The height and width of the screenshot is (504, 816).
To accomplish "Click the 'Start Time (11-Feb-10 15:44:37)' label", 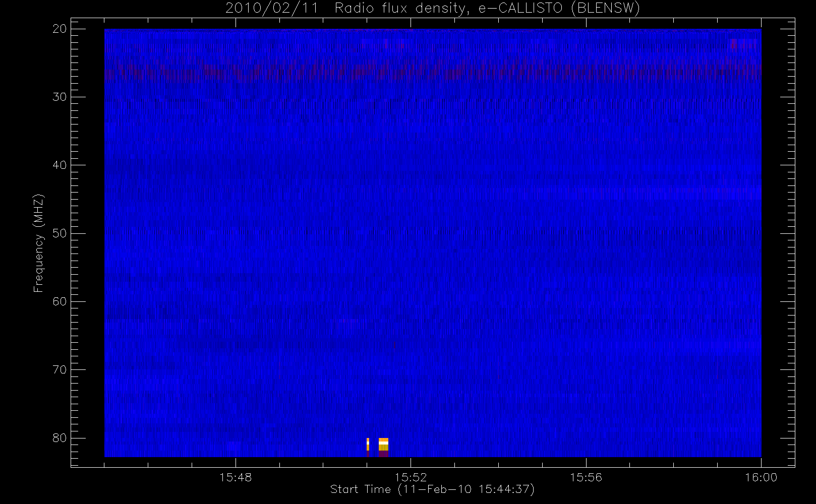I will click(432, 489).
